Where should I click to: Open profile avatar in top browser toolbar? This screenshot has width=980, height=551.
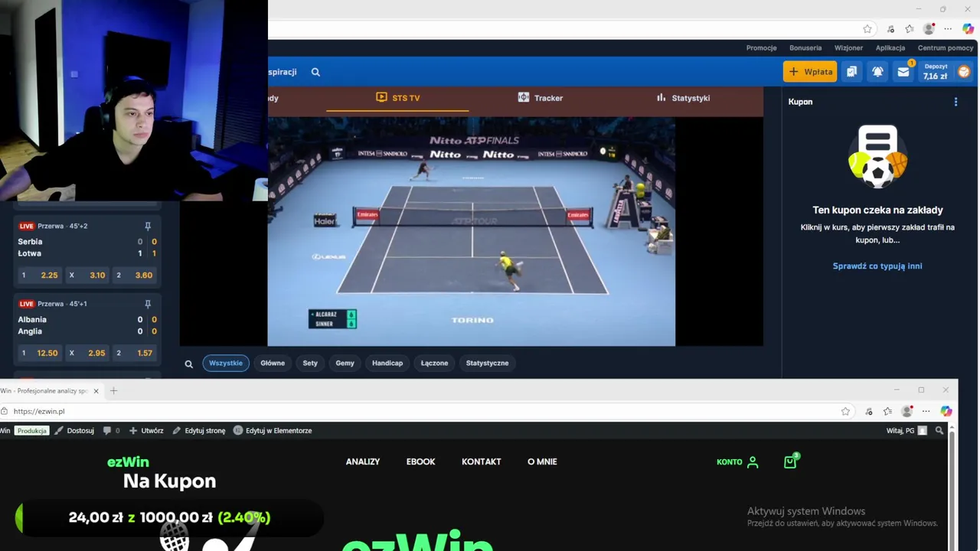929,29
